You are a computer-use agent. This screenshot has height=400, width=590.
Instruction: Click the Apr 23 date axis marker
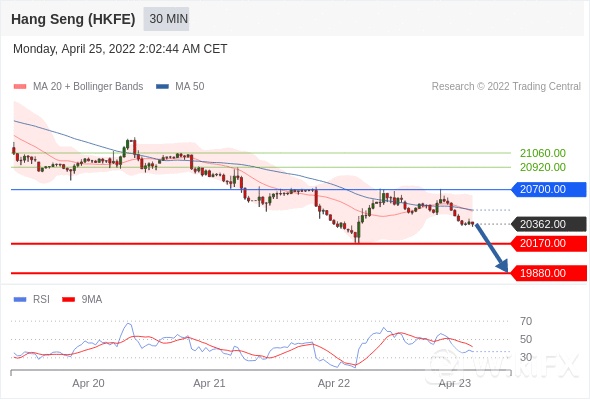point(455,383)
